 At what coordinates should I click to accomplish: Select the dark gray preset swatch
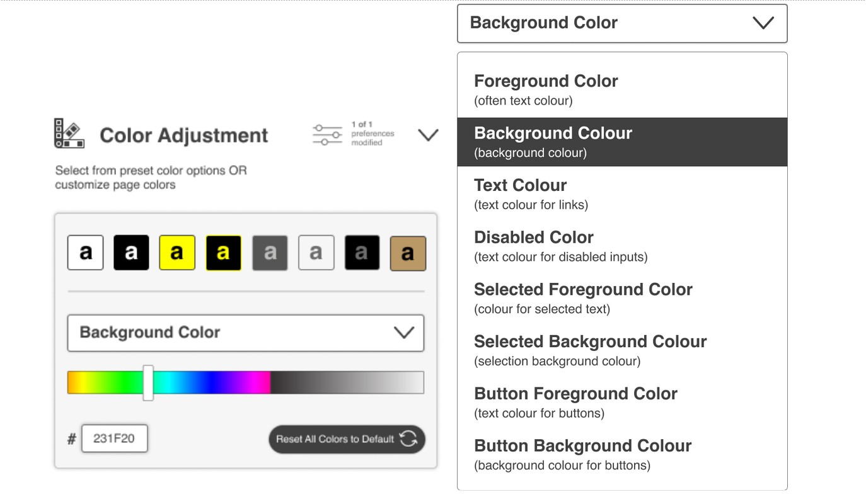coord(270,252)
